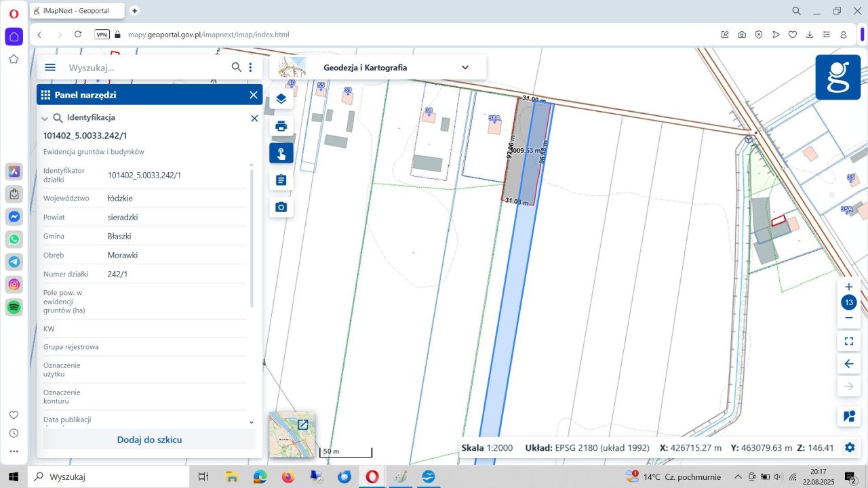Open the Geodezja i Kartografia dropdown
The width and height of the screenshot is (868, 488).
(465, 67)
